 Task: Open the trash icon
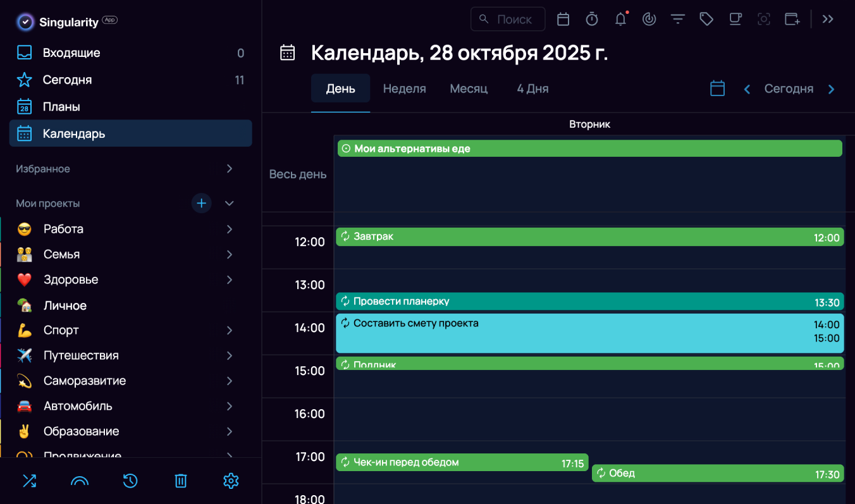180,481
